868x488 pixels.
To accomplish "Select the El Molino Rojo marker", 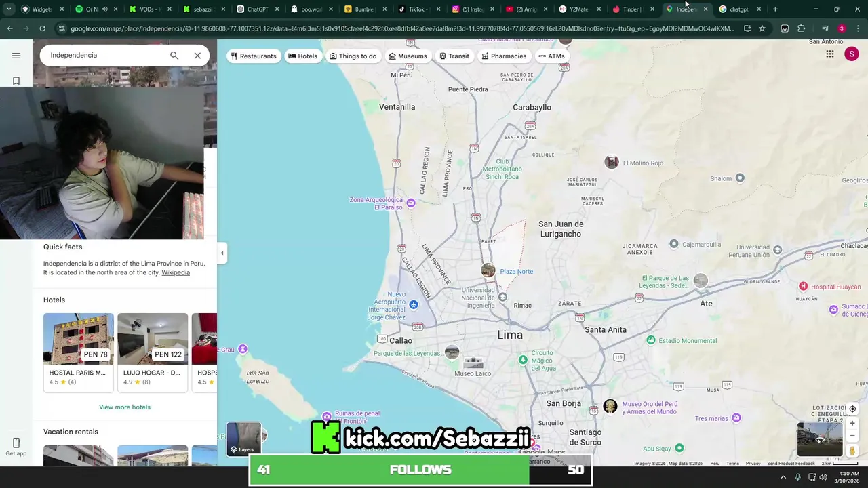I will (x=611, y=162).
